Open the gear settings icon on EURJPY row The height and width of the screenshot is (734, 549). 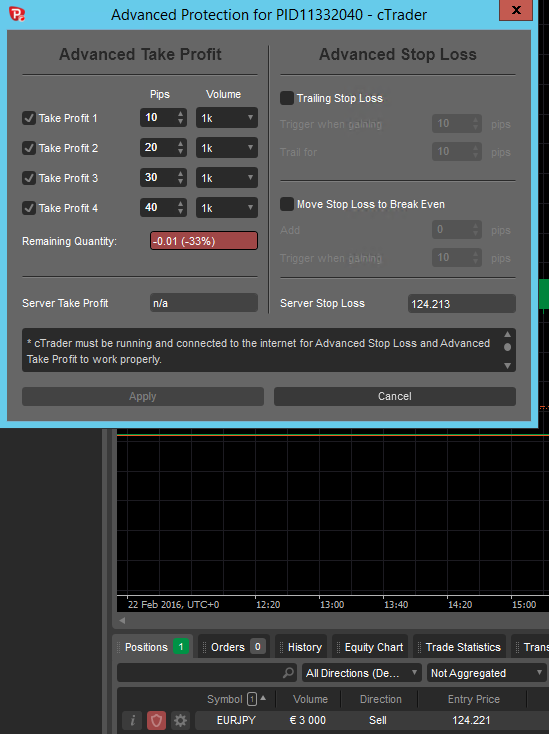[x=180, y=720]
